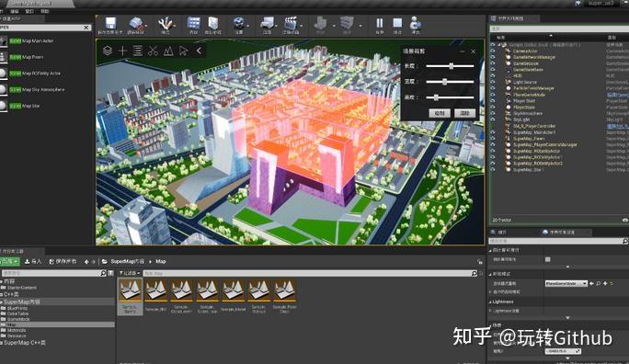This screenshot has width=629, height=364.
Task: Open the GameMode override dropdown
Action: (x=566, y=283)
